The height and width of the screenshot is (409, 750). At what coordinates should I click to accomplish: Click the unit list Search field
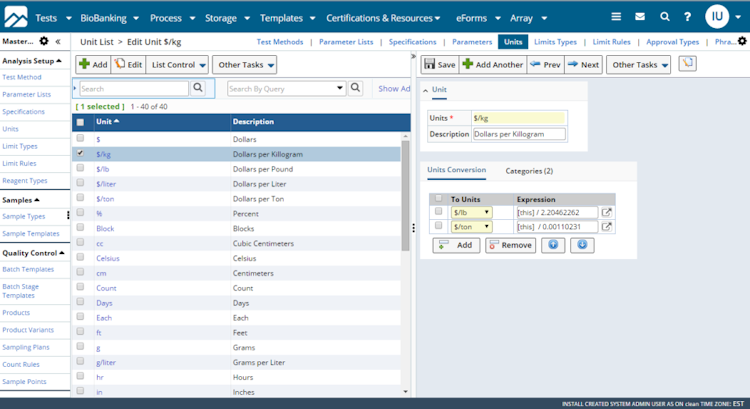pos(134,88)
